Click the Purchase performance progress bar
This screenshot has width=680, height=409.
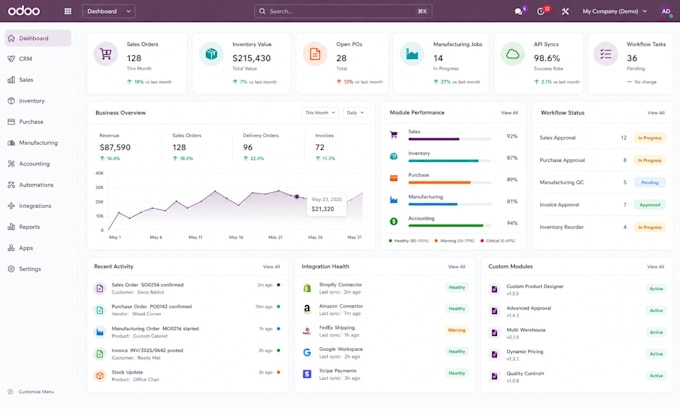(x=449, y=183)
